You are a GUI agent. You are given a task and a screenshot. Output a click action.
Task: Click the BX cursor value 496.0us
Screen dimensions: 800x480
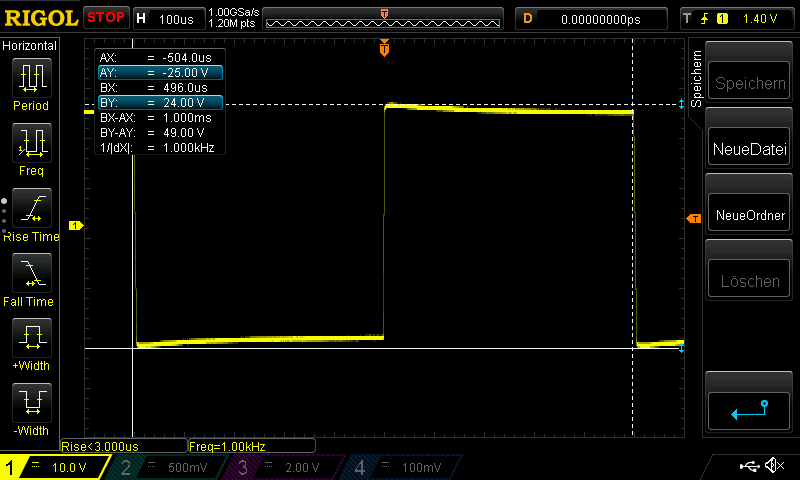[x=185, y=88]
